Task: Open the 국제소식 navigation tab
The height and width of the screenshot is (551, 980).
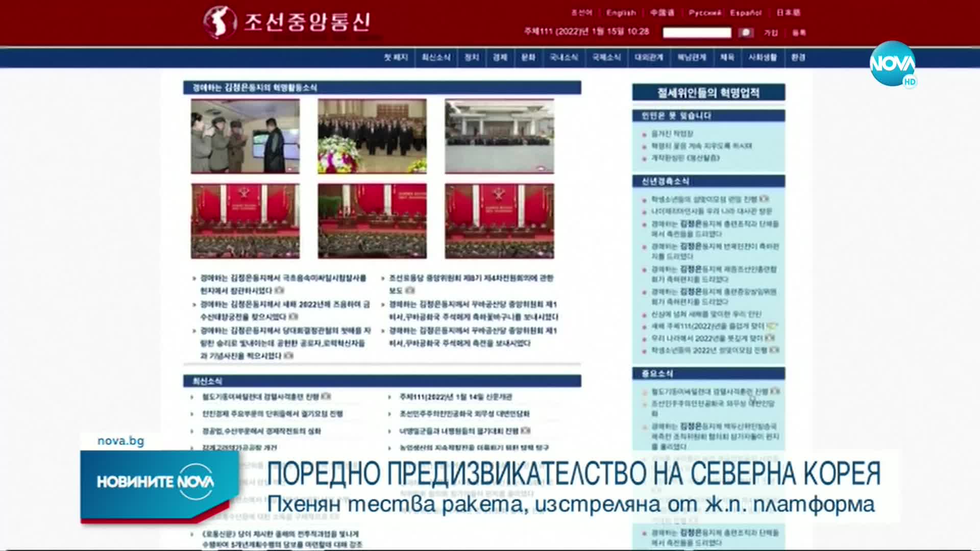Action: click(x=606, y=58)
